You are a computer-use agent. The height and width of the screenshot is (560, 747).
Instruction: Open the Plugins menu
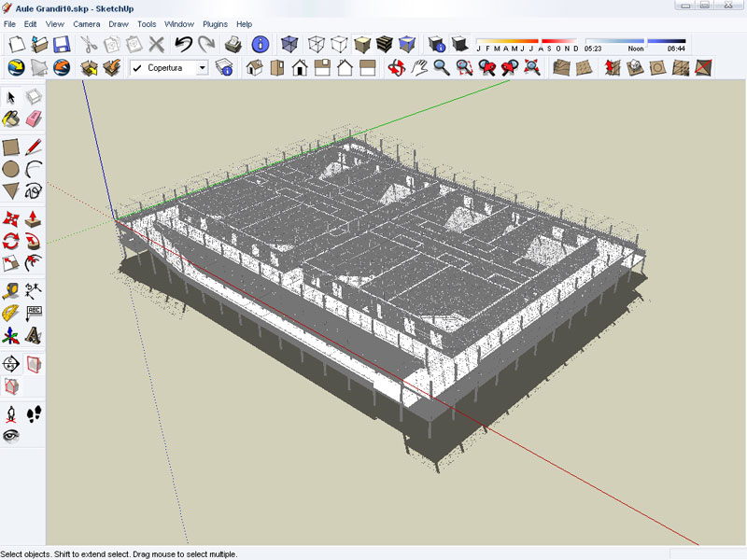tap(215, 24)
